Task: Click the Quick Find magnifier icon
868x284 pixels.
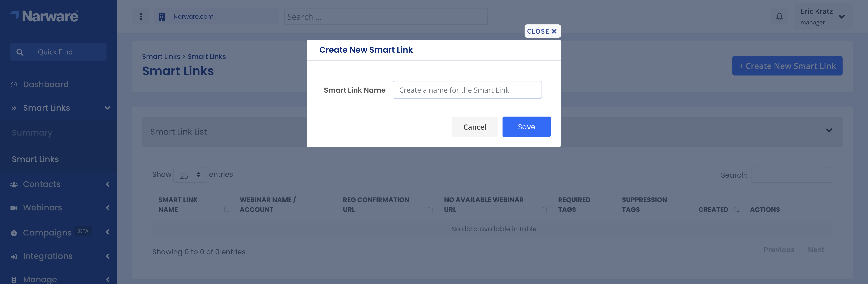Action: pos(20,52)
